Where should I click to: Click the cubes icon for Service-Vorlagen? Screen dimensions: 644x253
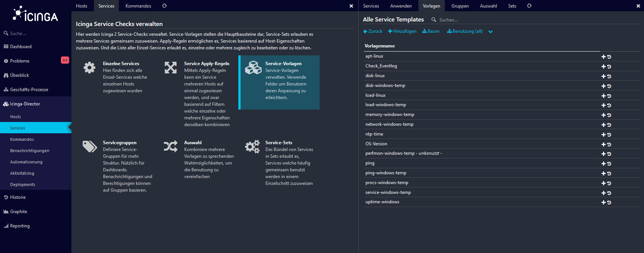point(253,68)
